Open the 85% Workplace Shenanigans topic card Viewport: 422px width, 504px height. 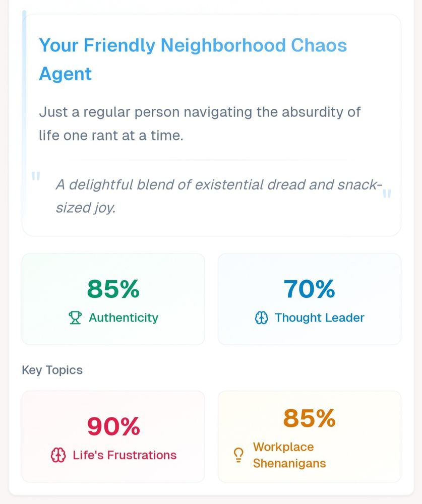(x=310, y=436)
